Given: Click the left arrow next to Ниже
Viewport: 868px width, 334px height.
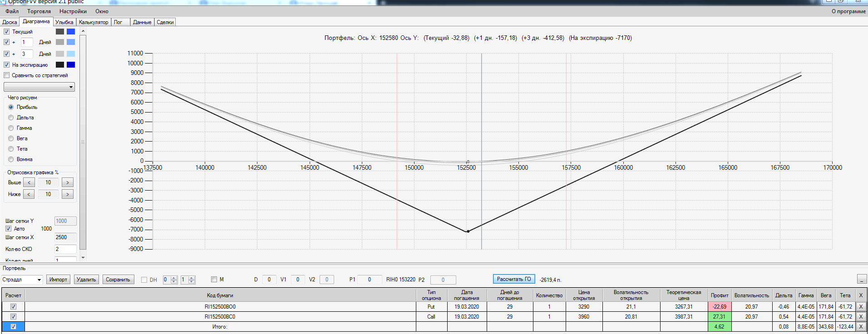Looking at the screenshot, I should click(29, 194).
